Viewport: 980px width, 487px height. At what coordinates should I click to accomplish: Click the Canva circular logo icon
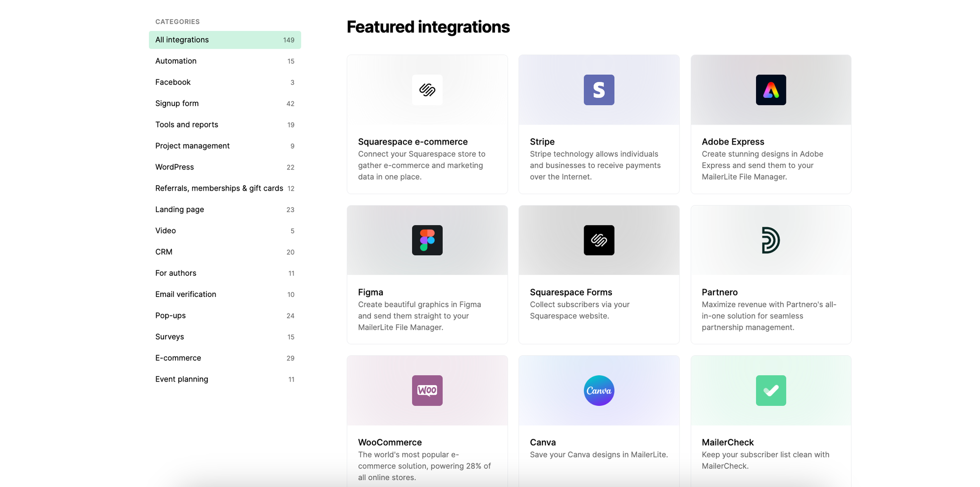[x=599, y=390]
